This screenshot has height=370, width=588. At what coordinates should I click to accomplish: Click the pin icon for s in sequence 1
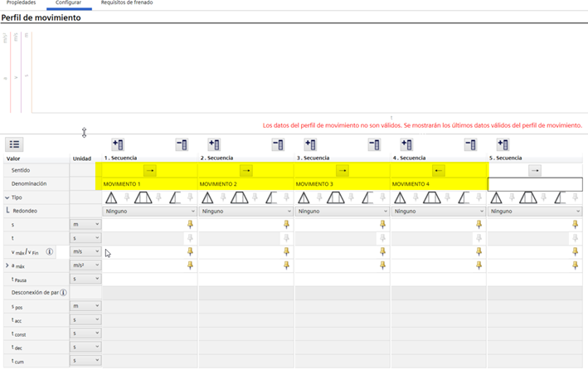click(190, 224)
